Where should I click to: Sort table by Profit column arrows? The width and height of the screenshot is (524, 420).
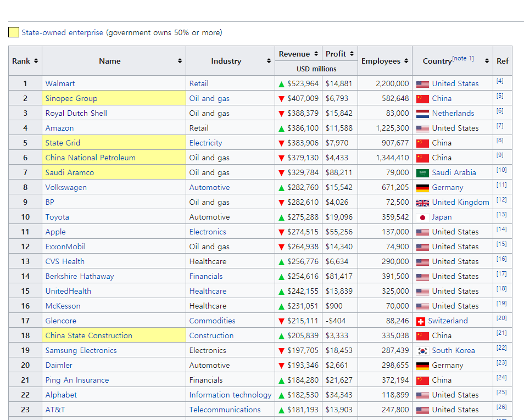[352, 54]
